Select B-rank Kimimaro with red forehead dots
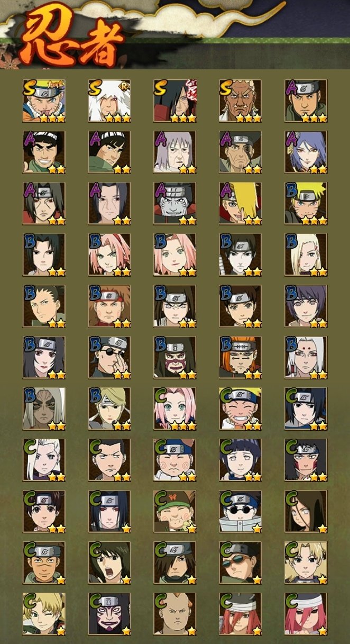Image resolution: width=350 pixels, height=644 pixels. pos(306,358)
